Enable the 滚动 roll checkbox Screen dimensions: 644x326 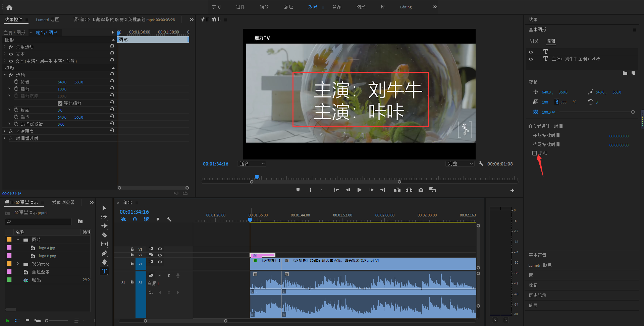[535, 153]
